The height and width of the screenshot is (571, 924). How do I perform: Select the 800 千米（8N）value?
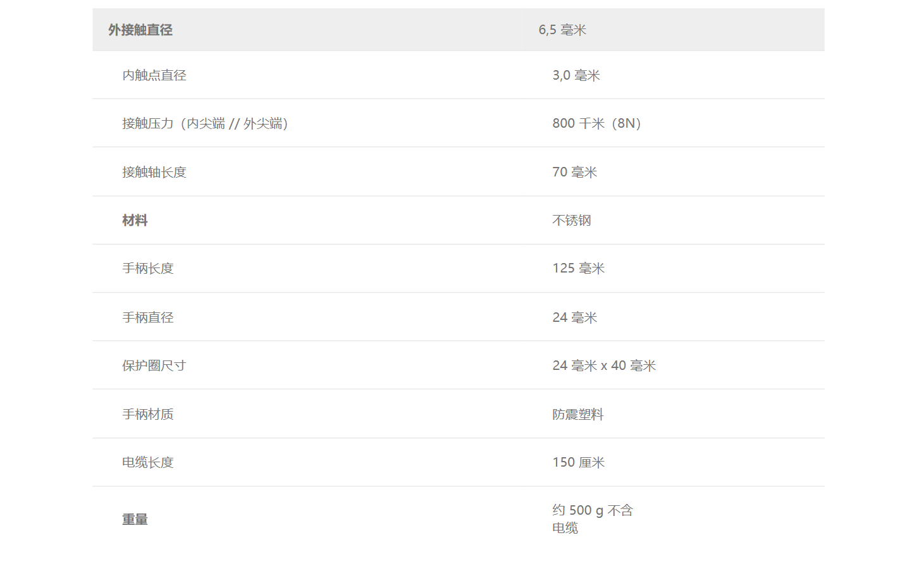pos(597,123)
